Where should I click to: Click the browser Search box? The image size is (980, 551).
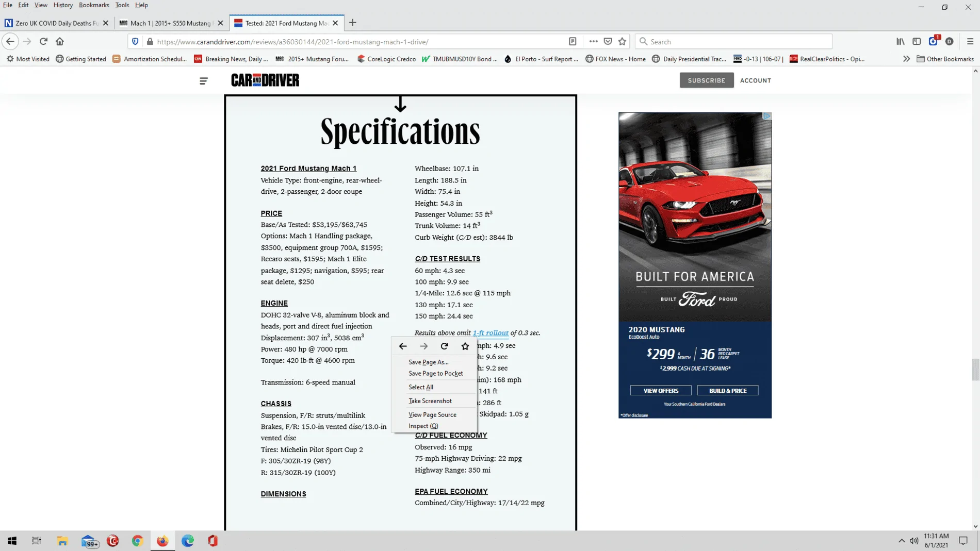point(733,42)
